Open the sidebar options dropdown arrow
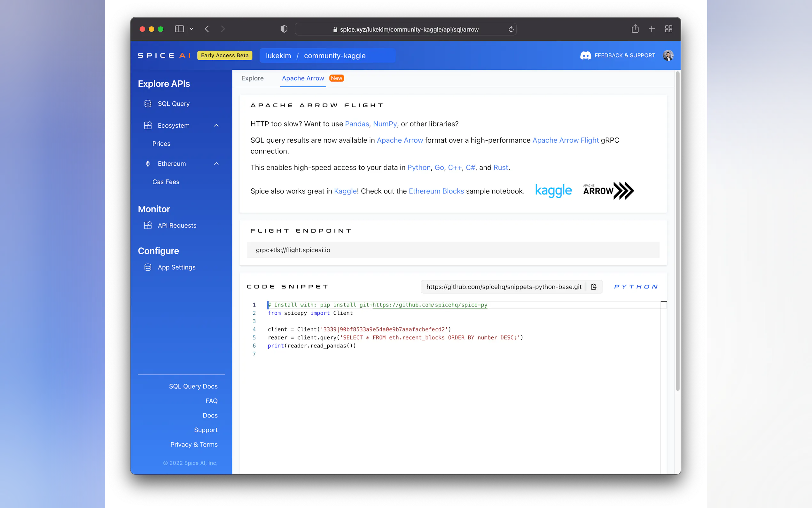Screen dimensions: 812x508 coord(191,29)
